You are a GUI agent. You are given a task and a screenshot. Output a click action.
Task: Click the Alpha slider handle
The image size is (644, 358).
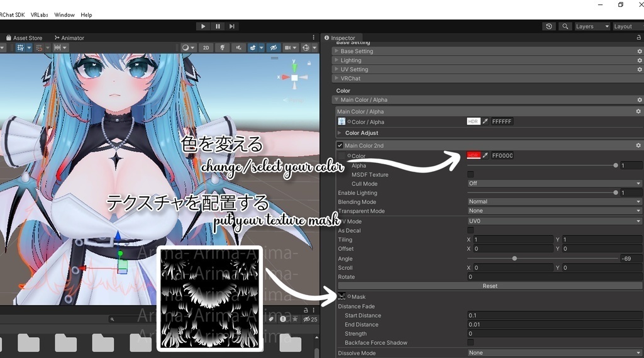point(616,165)
